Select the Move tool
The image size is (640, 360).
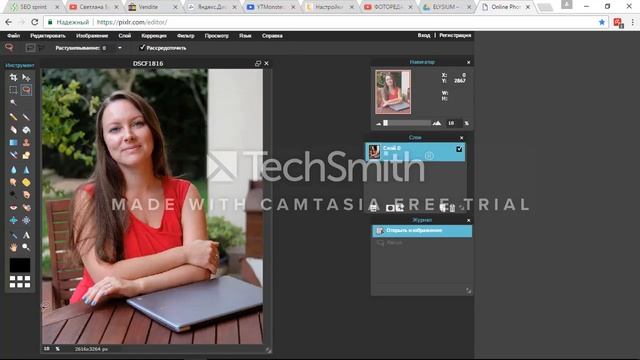pos(26,77)
